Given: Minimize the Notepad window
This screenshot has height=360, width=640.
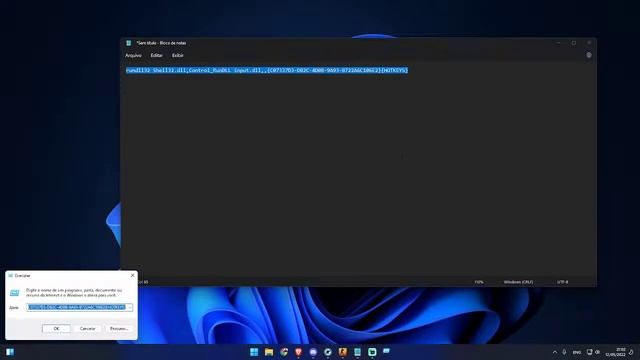Looking at the screenshot, I should tap(558, 43).
